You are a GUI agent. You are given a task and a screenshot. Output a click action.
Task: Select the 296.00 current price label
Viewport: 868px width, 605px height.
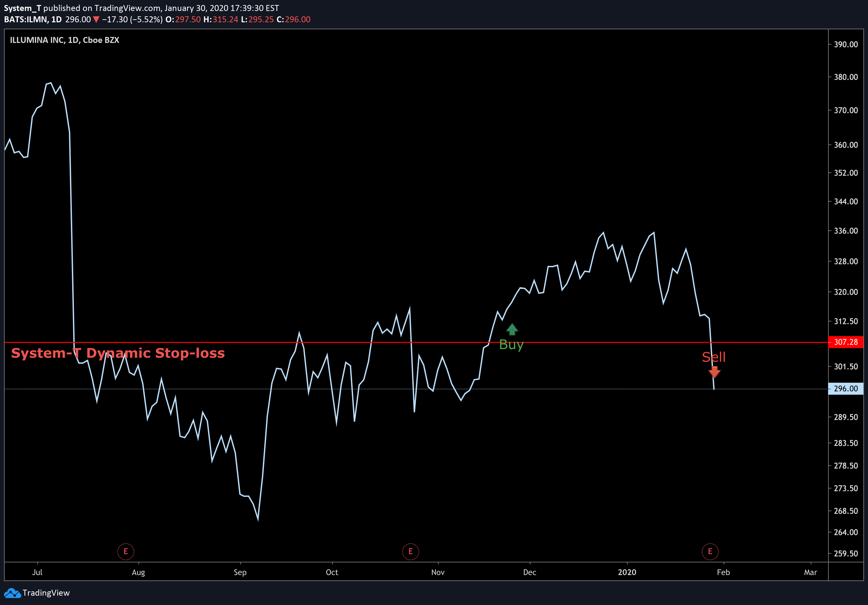coord(846,388)
